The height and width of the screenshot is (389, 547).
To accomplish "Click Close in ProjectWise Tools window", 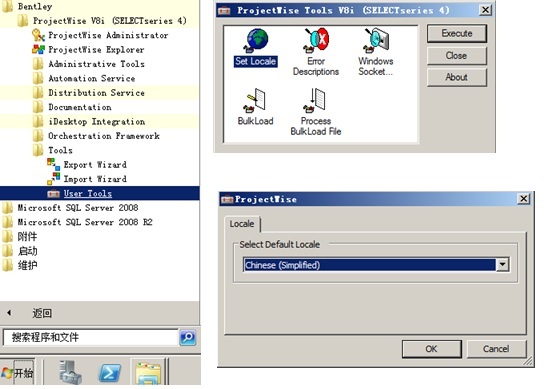I will tap(457, 55).
